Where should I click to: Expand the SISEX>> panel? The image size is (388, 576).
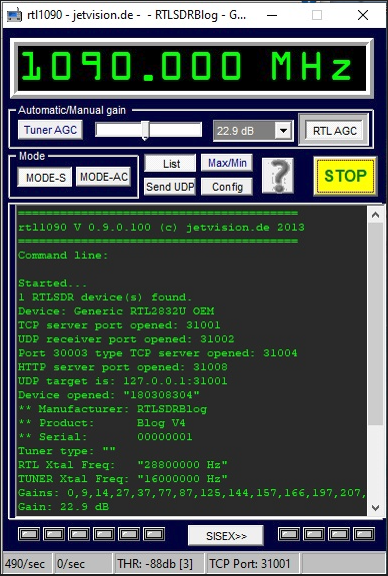[226, 536]
